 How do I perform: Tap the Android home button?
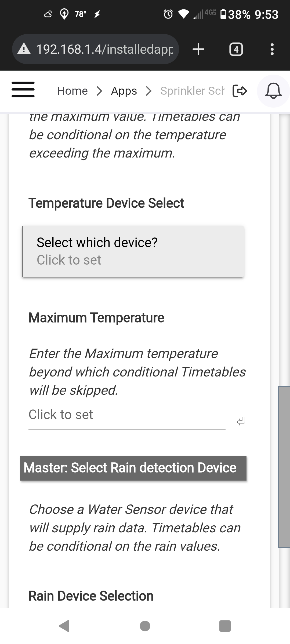point(145,626)
